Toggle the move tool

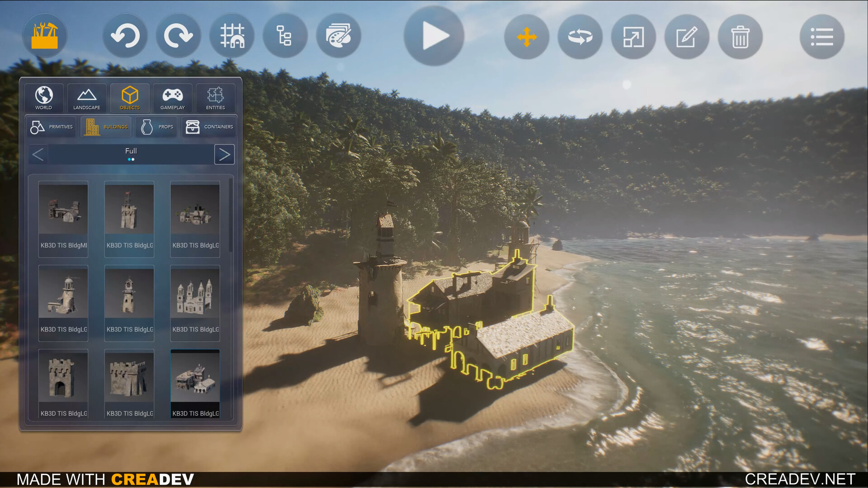526,38
